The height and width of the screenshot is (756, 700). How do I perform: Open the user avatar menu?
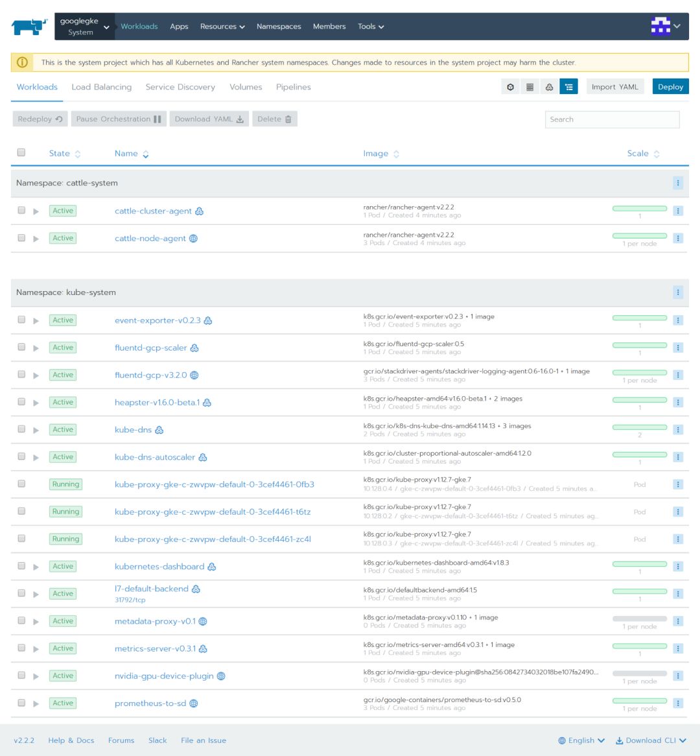(x=666, y=26)
